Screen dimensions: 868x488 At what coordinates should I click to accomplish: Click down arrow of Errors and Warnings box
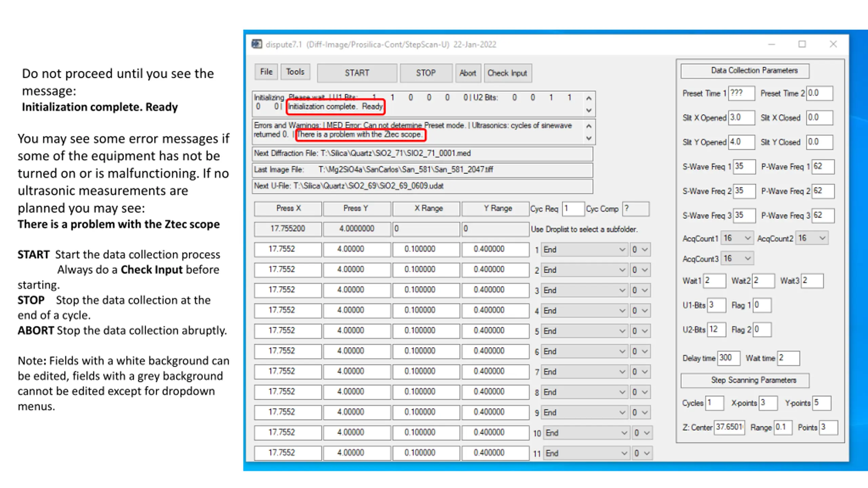[x=589, y=138]
